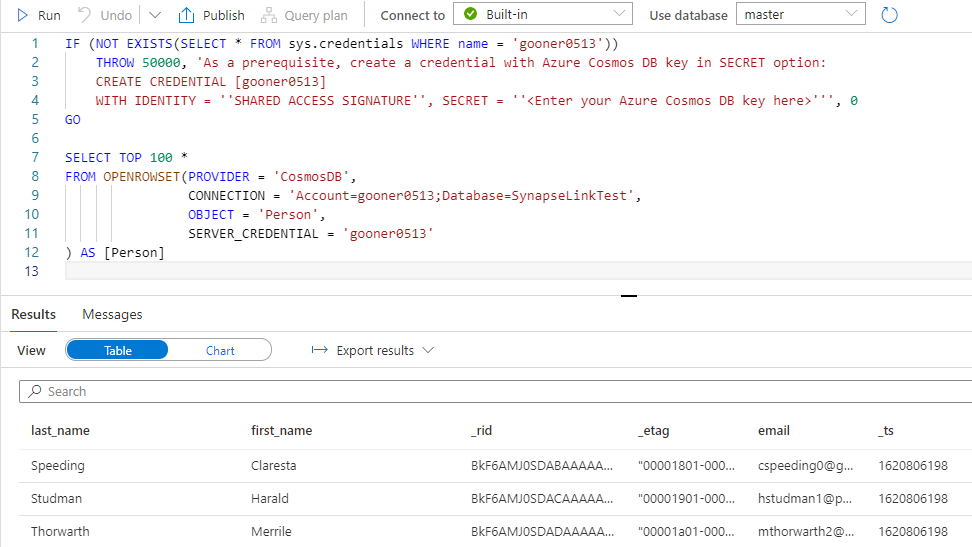Place cursor on the GO statement

point(73,120)
